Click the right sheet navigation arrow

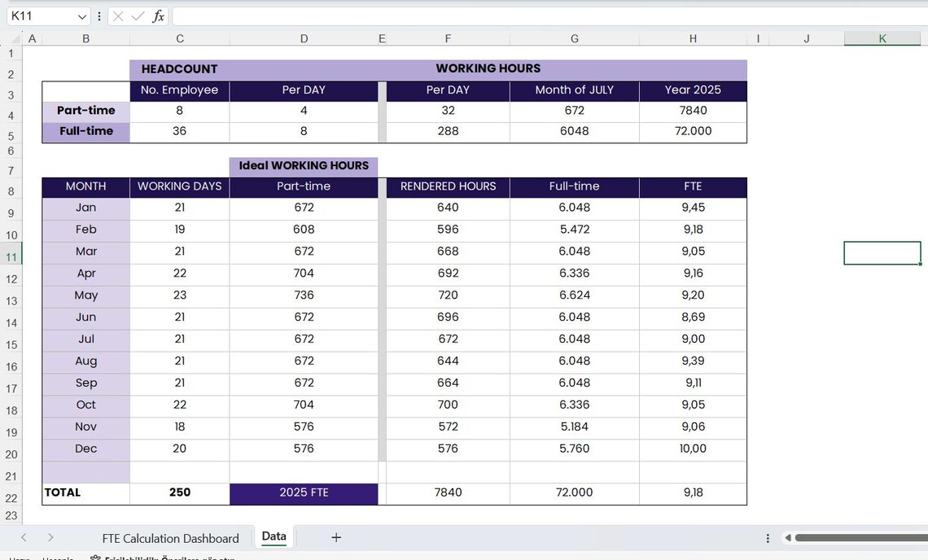point(50,537)
